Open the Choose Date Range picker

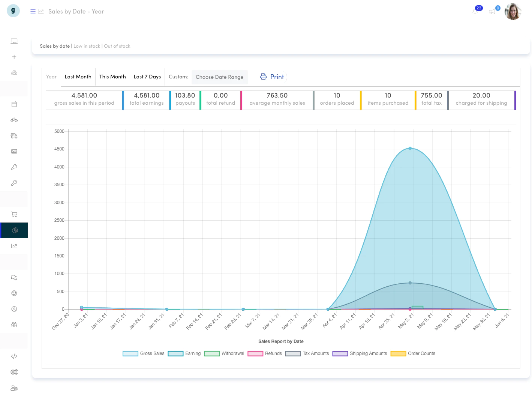tap(220, 77)
